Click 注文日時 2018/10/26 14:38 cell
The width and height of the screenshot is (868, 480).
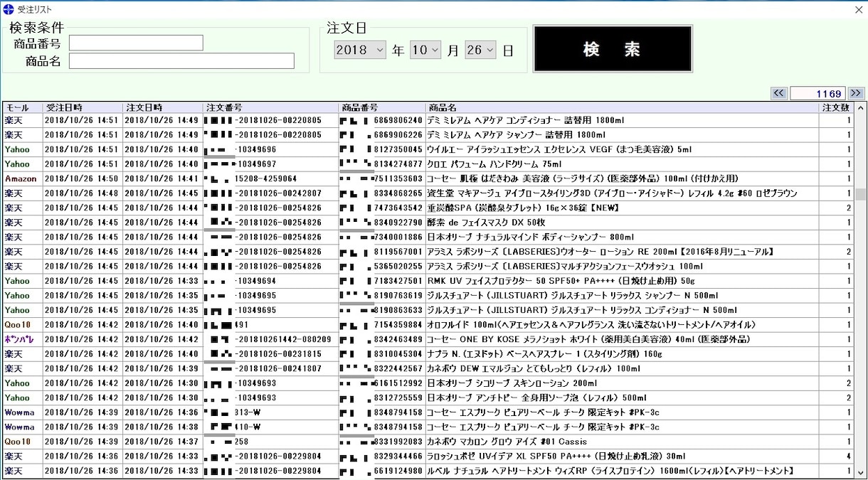click(163, 427)
